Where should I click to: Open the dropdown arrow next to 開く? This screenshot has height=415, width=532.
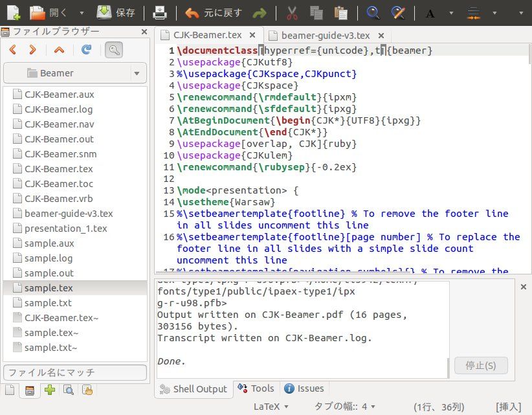click(81, 12)
